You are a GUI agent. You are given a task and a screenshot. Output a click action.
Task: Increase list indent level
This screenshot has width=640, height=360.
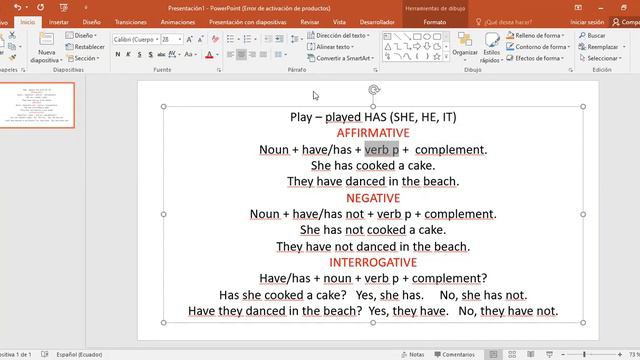click(x=279, y=39)
